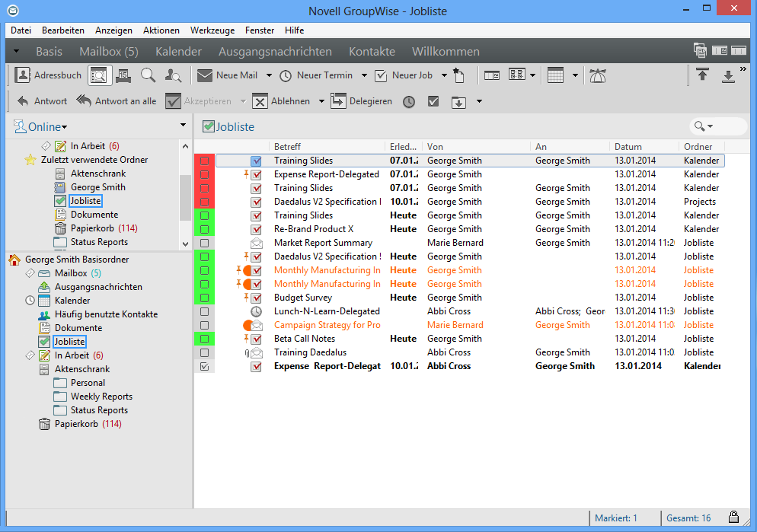The image size is (757, 532).
Task: Click the Ausgangsnachrichten folder icon in tree
Action: coord(44,286)
